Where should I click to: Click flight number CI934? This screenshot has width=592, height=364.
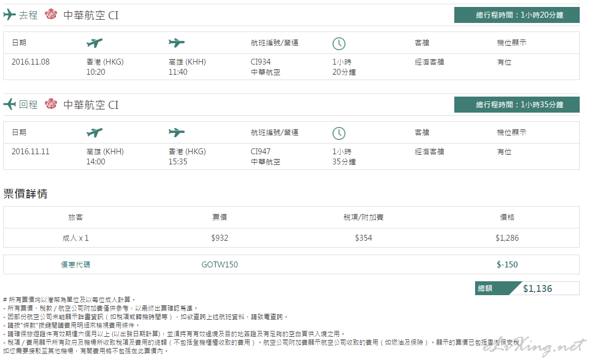coord(261,62)
